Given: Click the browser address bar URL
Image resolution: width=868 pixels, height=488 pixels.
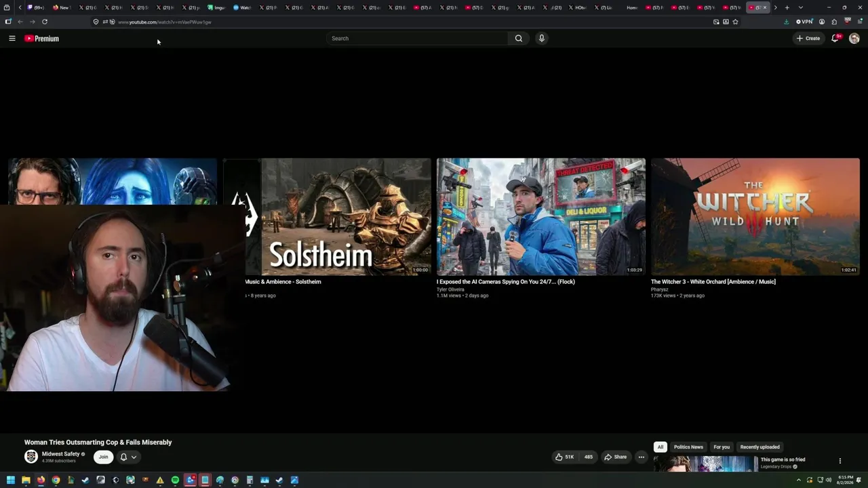Looking at the screenshot, I should pyautogui.click(x=165, y=22).
